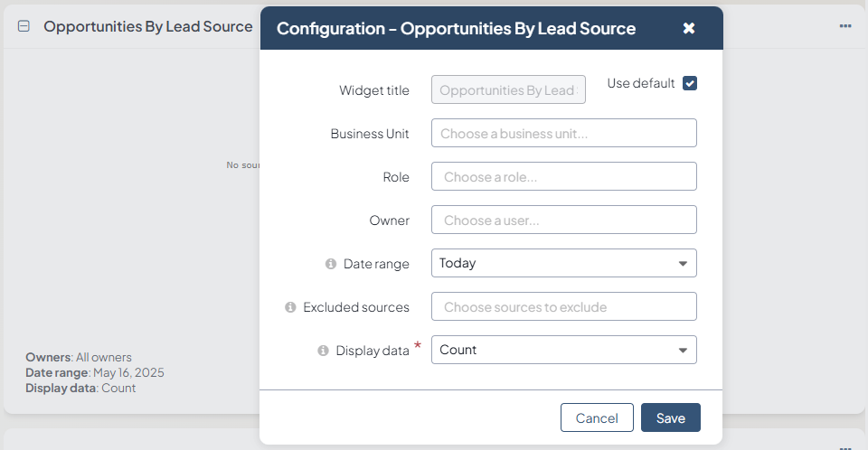Screen dimensions: 868x450
Task: Focus the Role chooser field
Action: pos(563,176)
